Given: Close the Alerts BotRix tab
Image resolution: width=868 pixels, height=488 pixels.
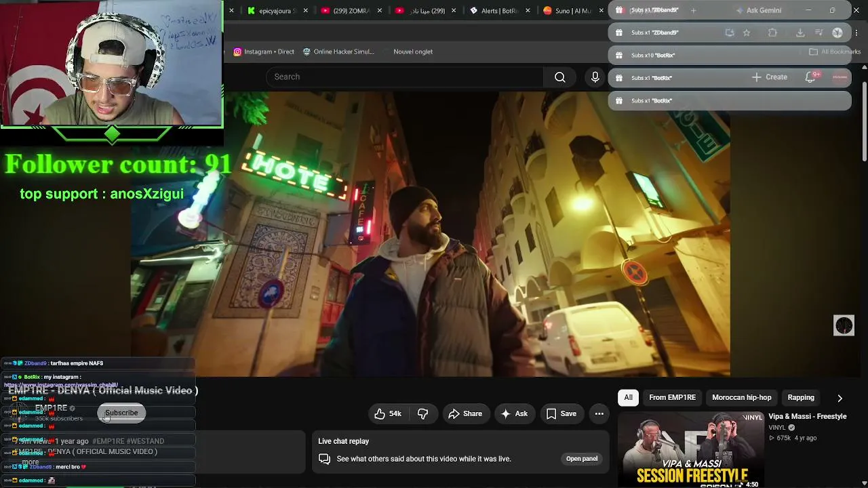Looking at the screenshot, I should pos(527,11).
